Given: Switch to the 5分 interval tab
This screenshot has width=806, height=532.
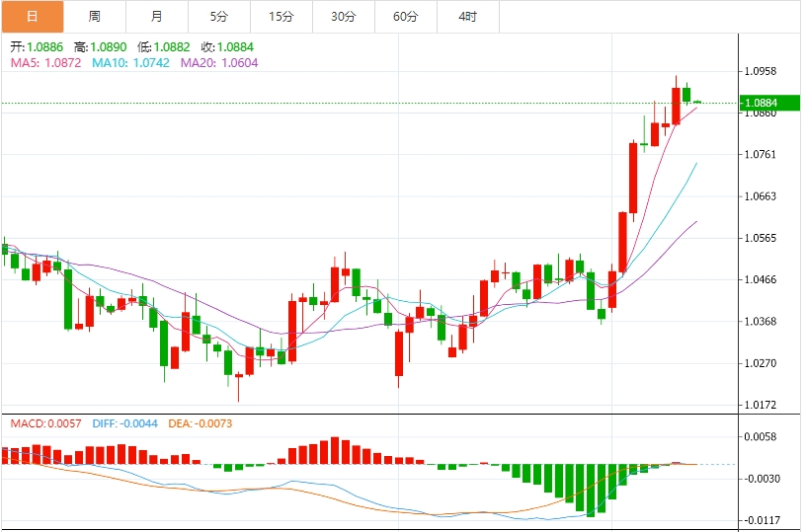Looking at the screenshot, I should coord(218,17).
